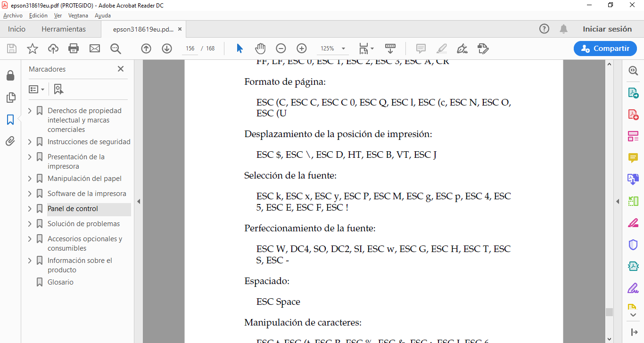Viewport: 644px width, 343px height.
Task: Open the Glosario bookmark
Action: click(x=60, y=282)
